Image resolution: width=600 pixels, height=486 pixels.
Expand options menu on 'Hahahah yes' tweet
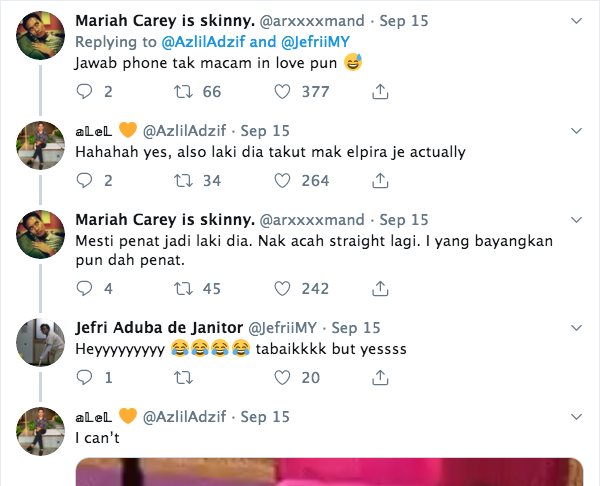click(x=576, y=131)
